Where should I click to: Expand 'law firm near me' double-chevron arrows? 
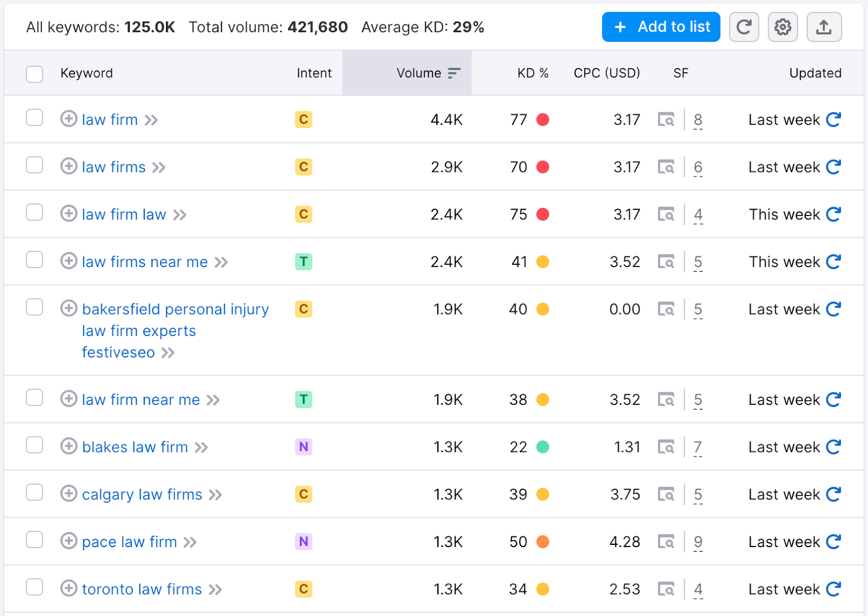[x=213, y=401]
